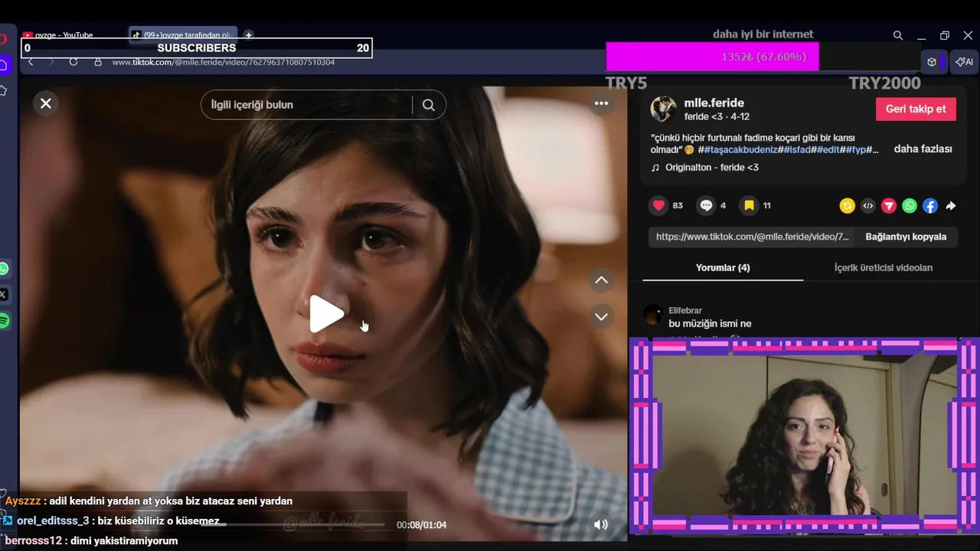
Task: Click comment text 'bu müziğin ismi ne'
Action: 710,324
